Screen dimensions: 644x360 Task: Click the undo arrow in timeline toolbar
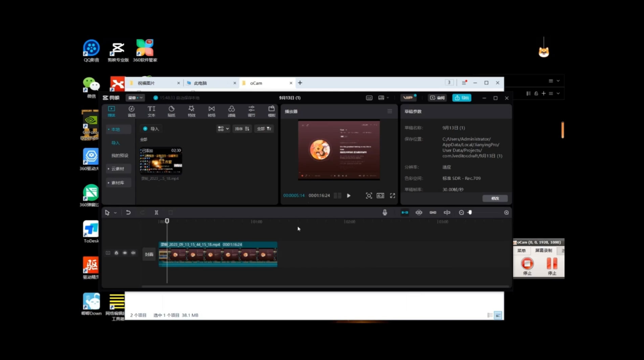pyautogui.click(x=128, y=213)
